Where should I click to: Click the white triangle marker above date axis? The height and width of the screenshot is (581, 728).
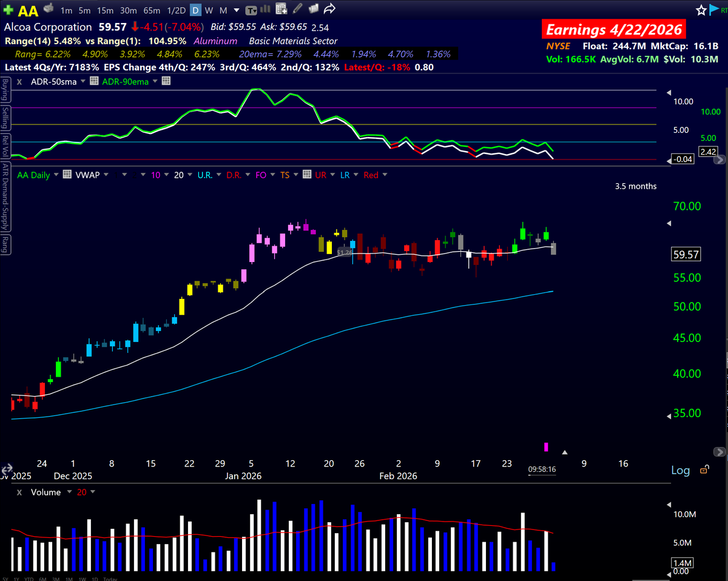click(x=565, y=452)
